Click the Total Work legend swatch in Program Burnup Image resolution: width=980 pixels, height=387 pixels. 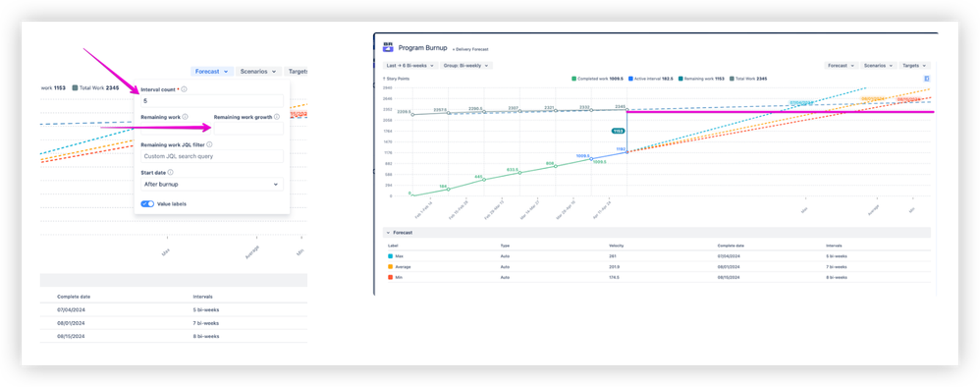pyautogui.click(x=733, y=79)
